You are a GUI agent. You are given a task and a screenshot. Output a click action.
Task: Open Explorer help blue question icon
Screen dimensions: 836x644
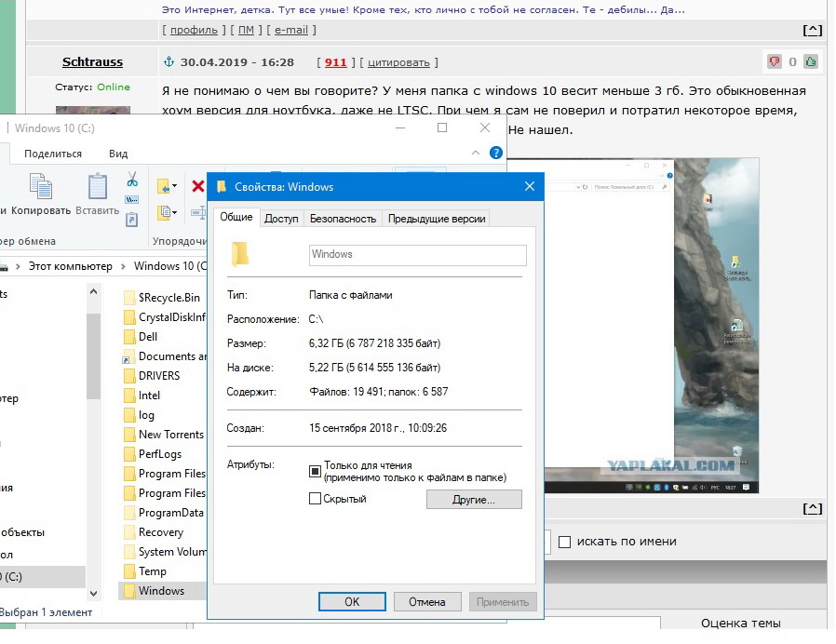pos(496,153)
